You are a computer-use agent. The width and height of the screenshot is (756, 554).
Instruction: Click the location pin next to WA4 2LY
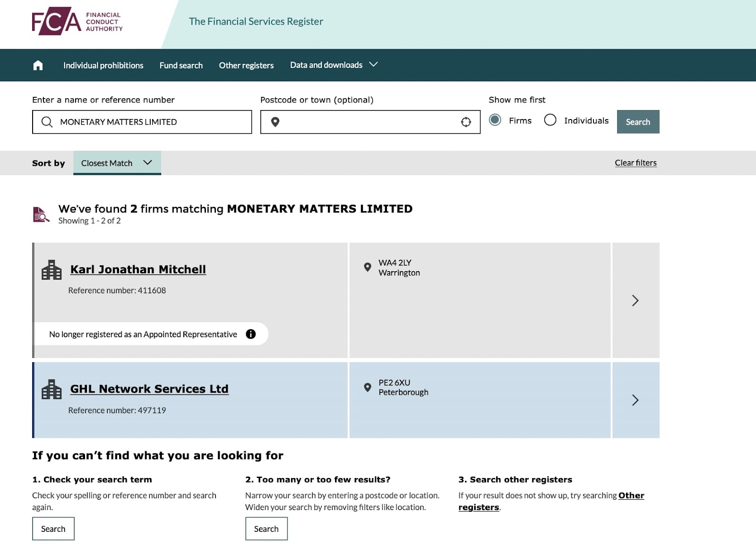(368, 267)
